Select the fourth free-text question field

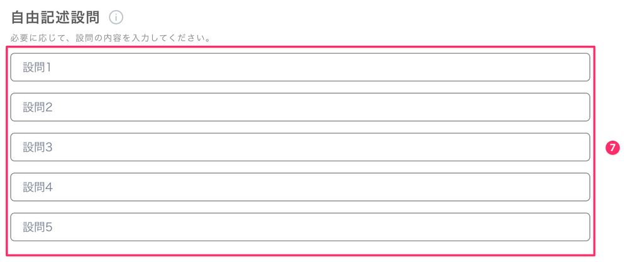click(x=300, y=187)
